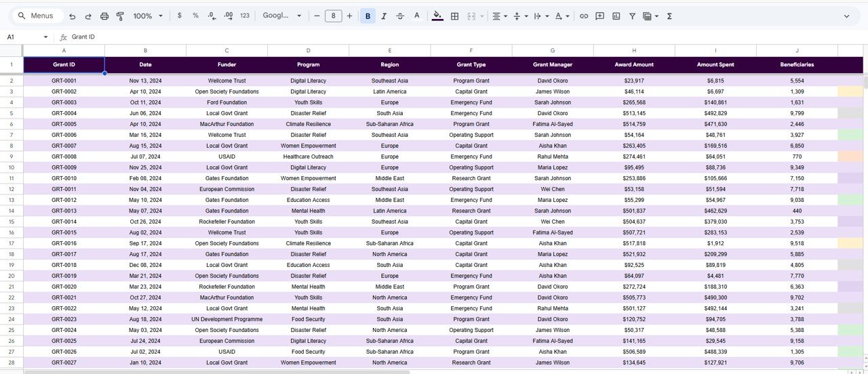
Task: Select the UN Development Programme cell
Action: coord(226,319)
